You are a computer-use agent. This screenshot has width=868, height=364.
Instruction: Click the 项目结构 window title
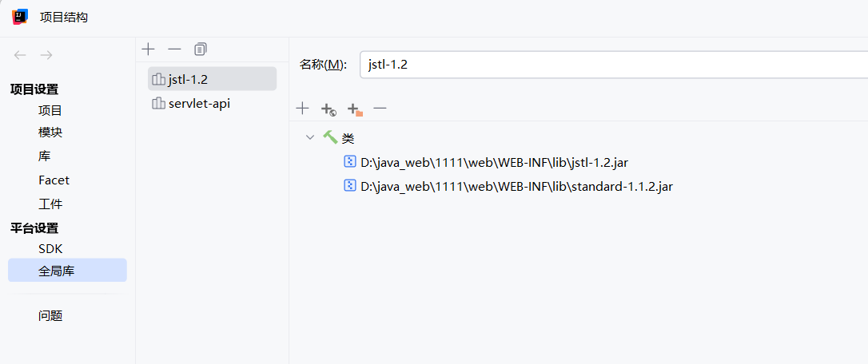pos(64,17)
